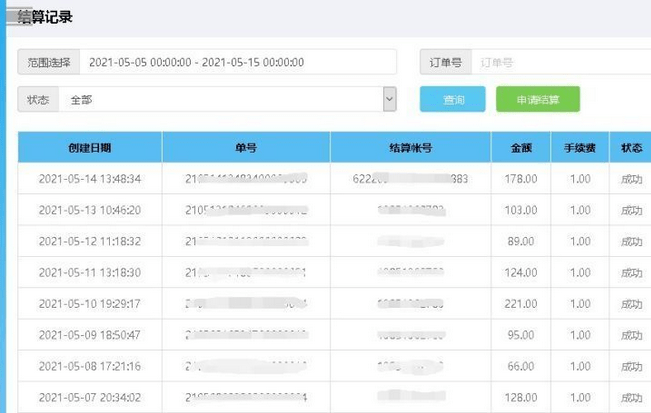Click the 221.00 amount cell
Viewport: 651px width, 413px height.
click(521, 303)
